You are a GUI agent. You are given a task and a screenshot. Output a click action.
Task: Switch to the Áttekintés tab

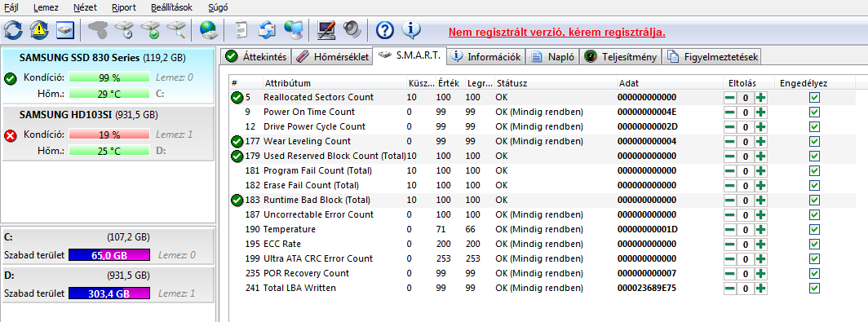[256, 57]
